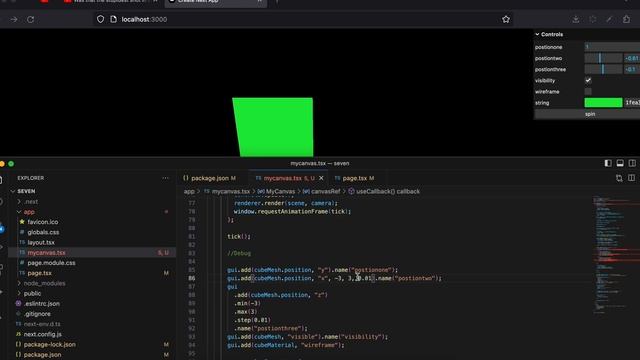
Task: Click the EXPLORER panel heading
Action: click(x=31, y=178)
